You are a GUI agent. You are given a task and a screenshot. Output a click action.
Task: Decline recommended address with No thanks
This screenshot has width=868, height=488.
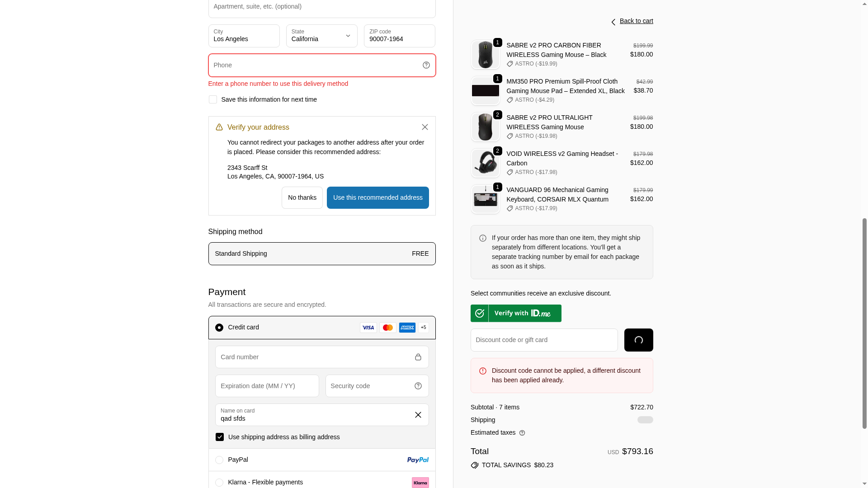302,198
